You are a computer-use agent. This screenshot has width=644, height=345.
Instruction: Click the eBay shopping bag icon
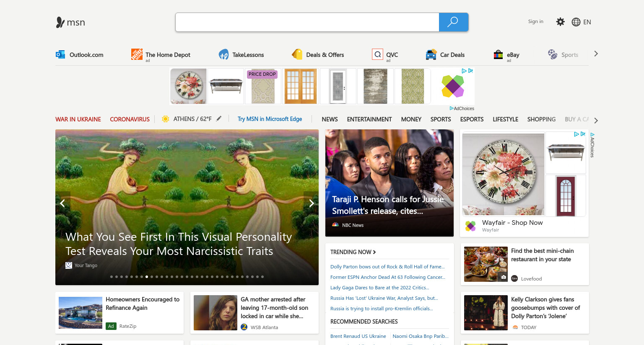point(498,54)
